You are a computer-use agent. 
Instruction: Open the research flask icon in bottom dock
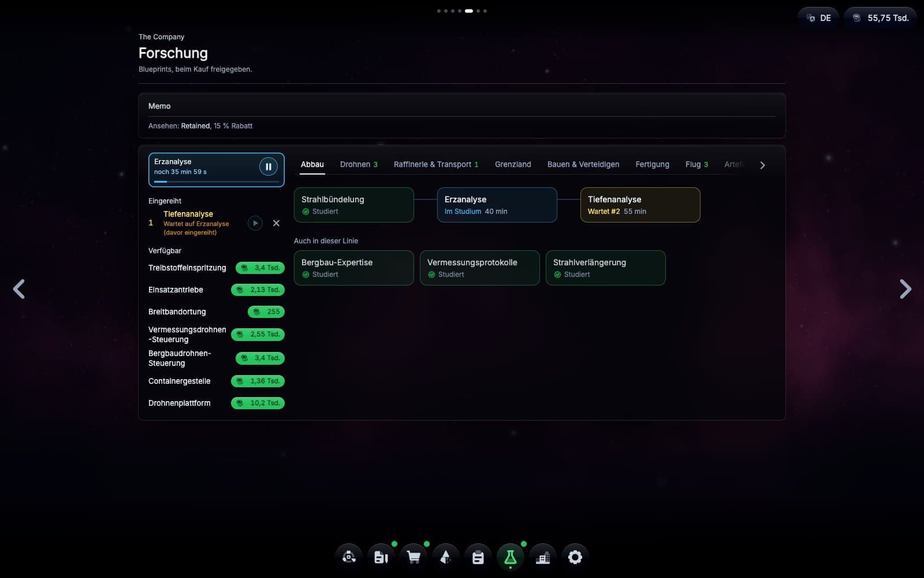511,557
